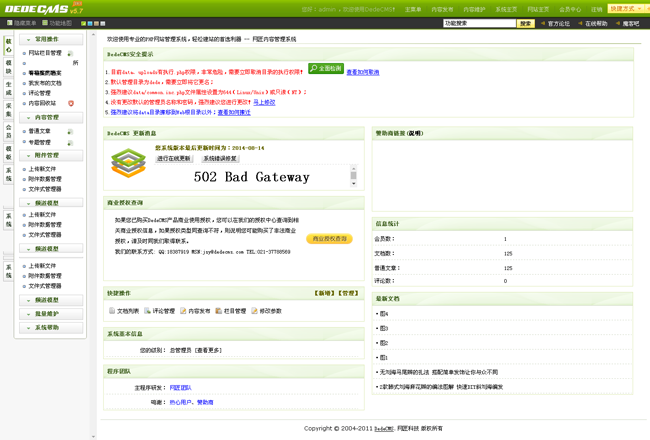Select the 模块 vertical side tab
Viewport: 650px width, 440px height.
(x=9, y=67)
